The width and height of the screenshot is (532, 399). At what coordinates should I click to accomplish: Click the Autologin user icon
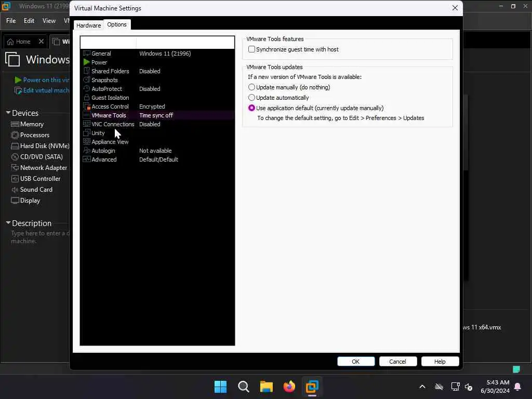(87, 150)
